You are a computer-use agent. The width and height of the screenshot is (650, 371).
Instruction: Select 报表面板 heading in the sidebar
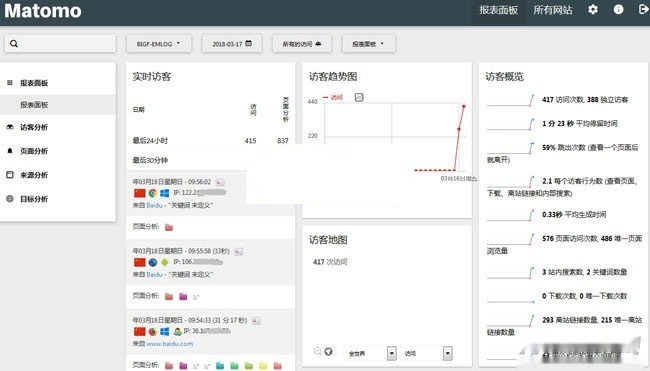[x=34, y=83]
